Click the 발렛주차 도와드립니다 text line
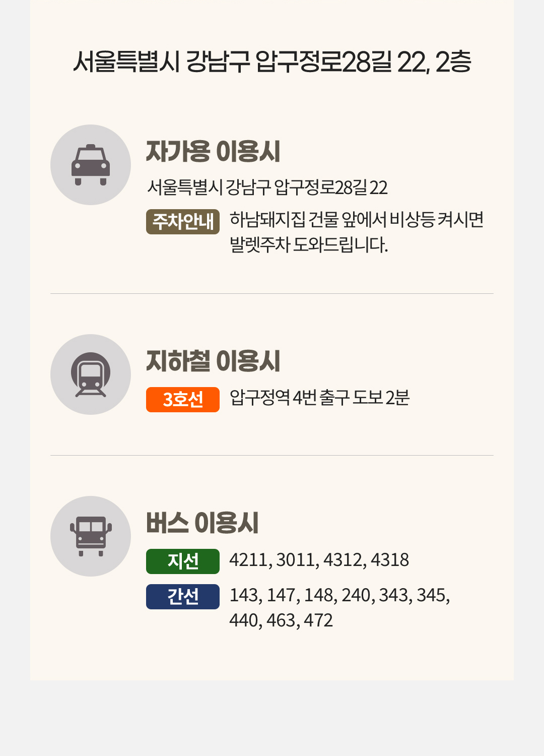 click(309, 245)
